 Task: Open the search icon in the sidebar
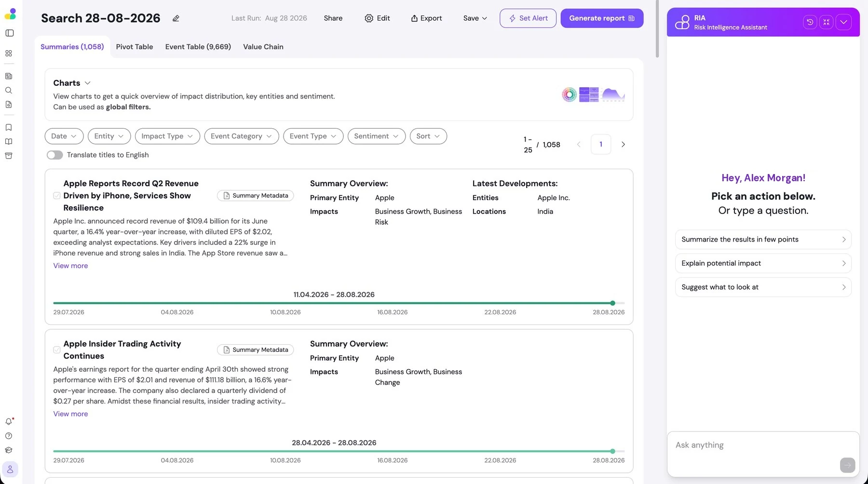coord(9,90)
